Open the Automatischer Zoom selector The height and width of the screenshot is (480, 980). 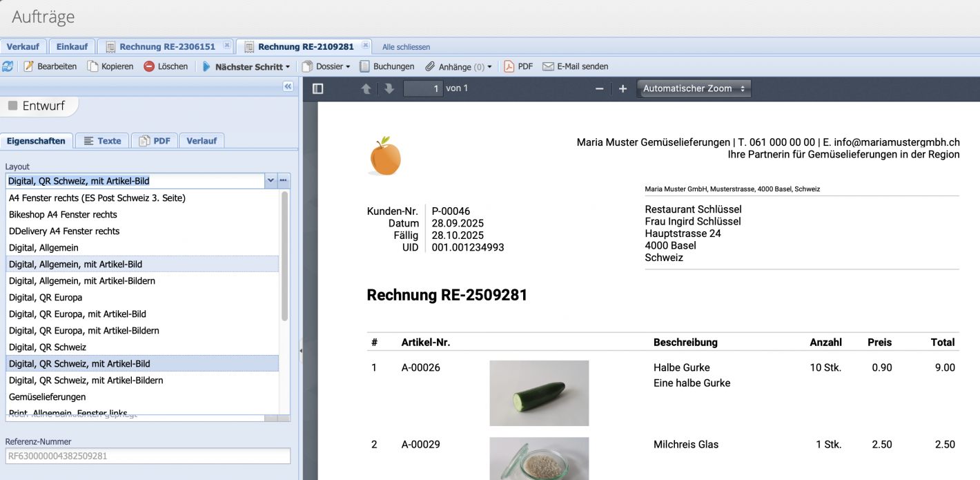693,88
